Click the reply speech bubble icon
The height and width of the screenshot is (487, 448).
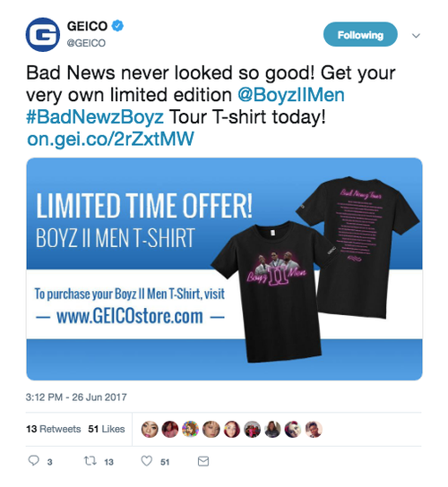click(x=33, y=461)
